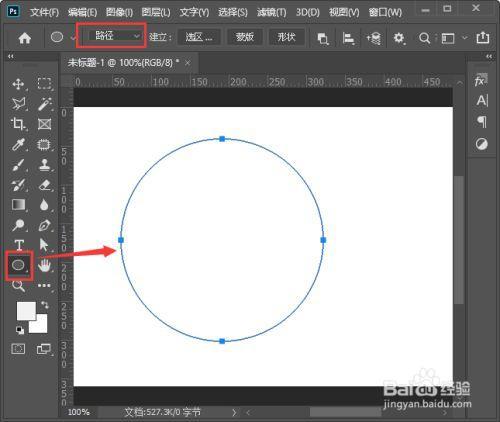Choose a workspace layout icon
This screenshot has width=500, height=422.
tap(448, 38)
